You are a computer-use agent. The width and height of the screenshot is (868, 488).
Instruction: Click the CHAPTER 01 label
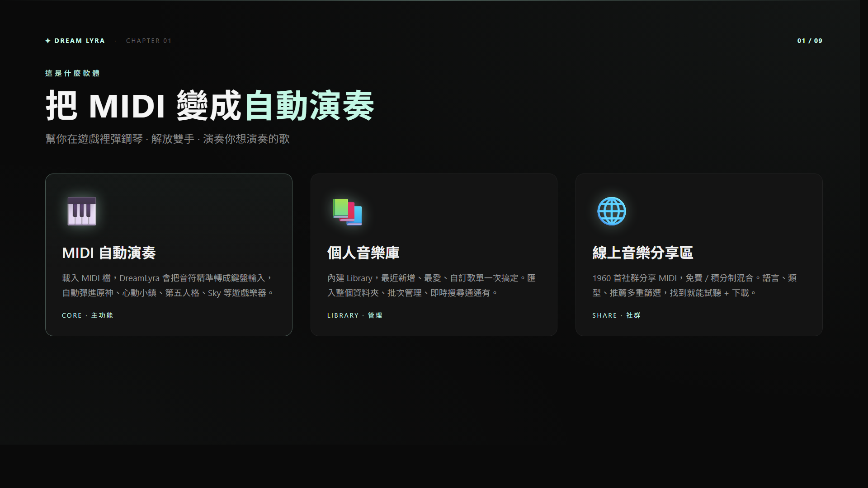tap(149, 41)
